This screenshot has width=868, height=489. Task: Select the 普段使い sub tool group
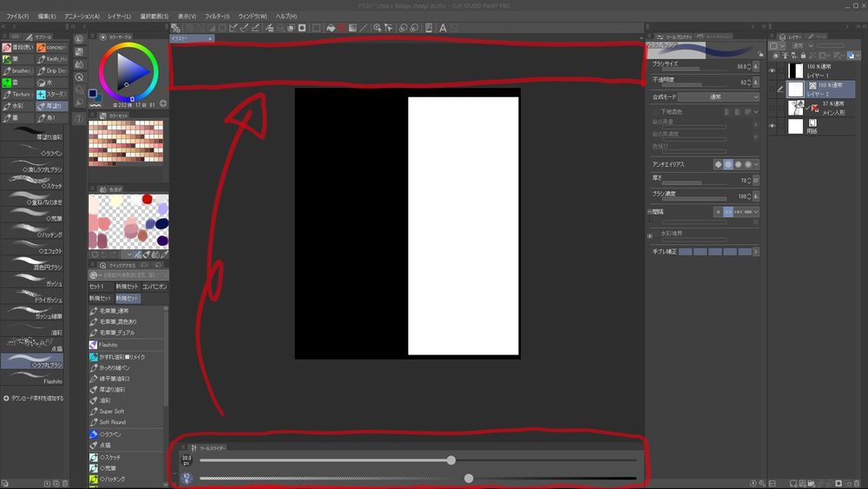pyautogui.click(x=17, y=47)
